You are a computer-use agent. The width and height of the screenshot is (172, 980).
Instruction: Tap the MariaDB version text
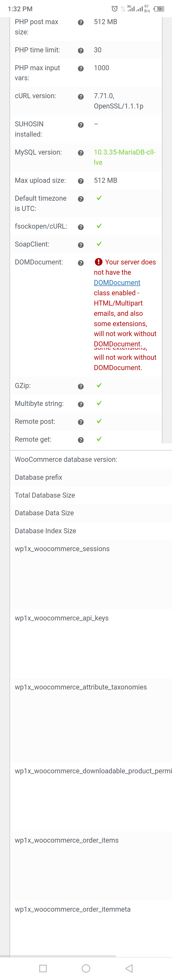click(x=124, y=157)
